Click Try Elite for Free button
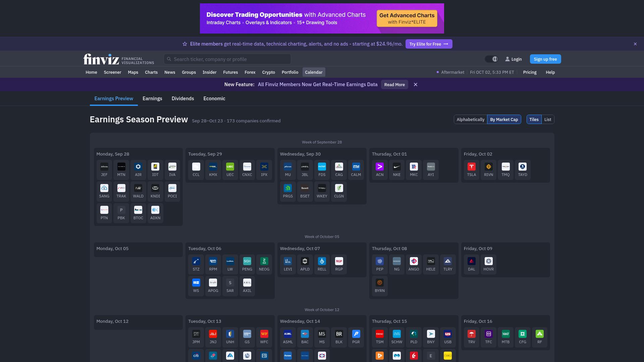644x362 pixels. (x=429, y=44)
